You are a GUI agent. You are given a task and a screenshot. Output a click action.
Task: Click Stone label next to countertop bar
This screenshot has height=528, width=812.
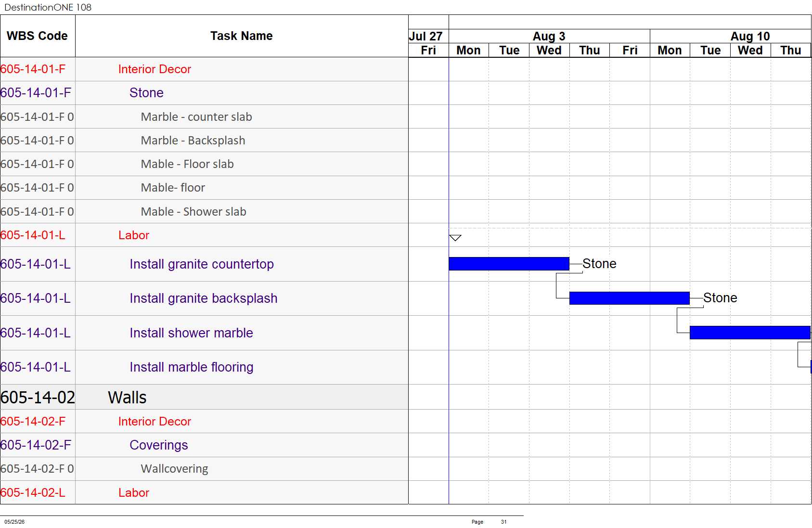click(599, 264)
